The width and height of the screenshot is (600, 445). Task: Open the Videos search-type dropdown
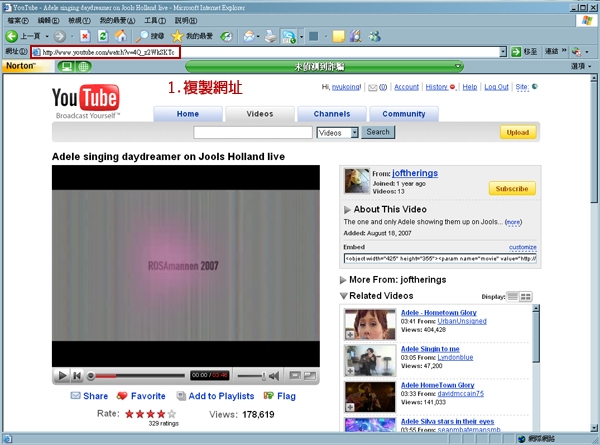354,132
